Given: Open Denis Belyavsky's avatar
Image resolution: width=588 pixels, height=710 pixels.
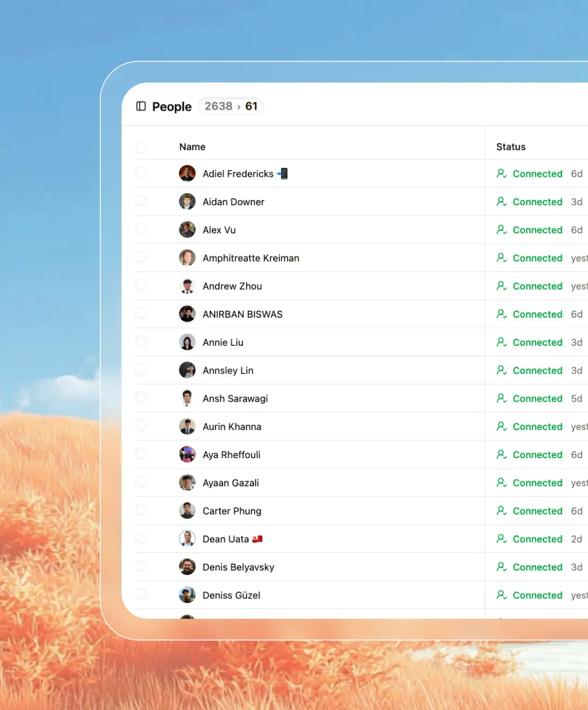Looking at the screenshot, I should [187, 567].
